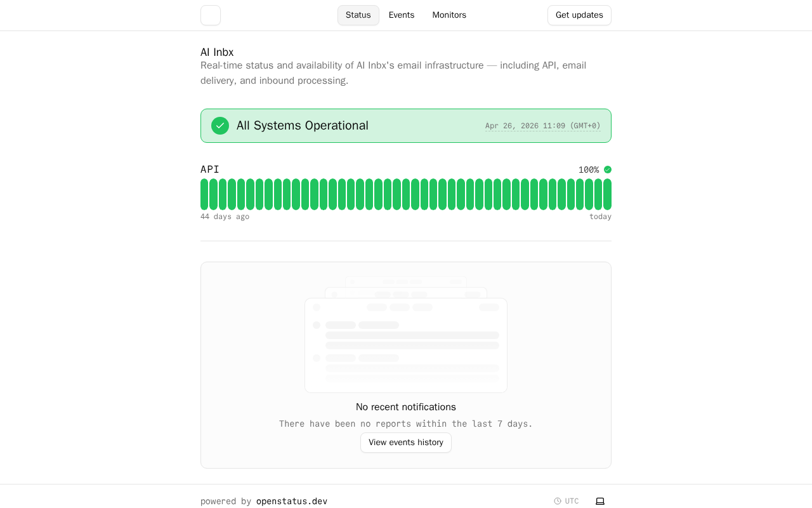812x508 pixels.
Task: Open the Monitors tab
Action: 449,15
